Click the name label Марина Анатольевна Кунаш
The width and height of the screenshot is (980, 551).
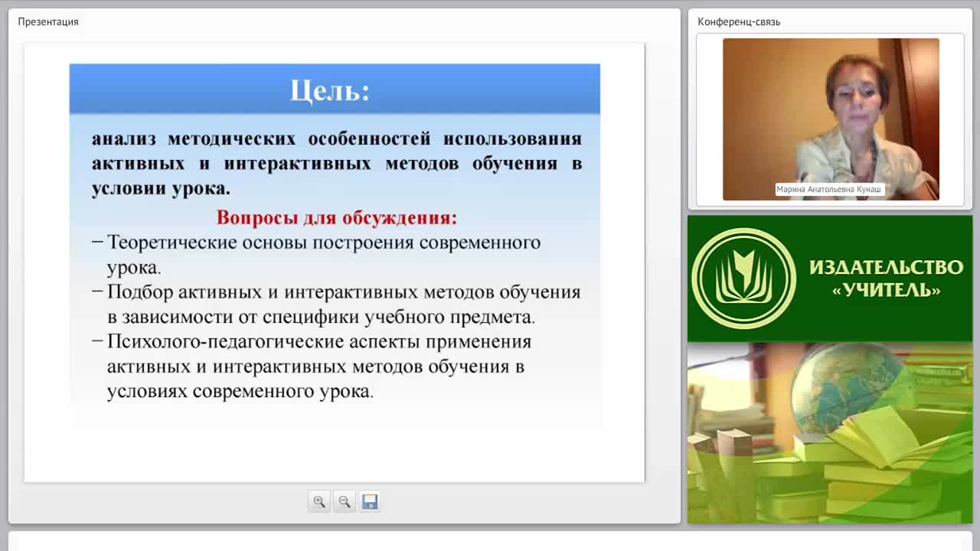(x=831, y=189)
